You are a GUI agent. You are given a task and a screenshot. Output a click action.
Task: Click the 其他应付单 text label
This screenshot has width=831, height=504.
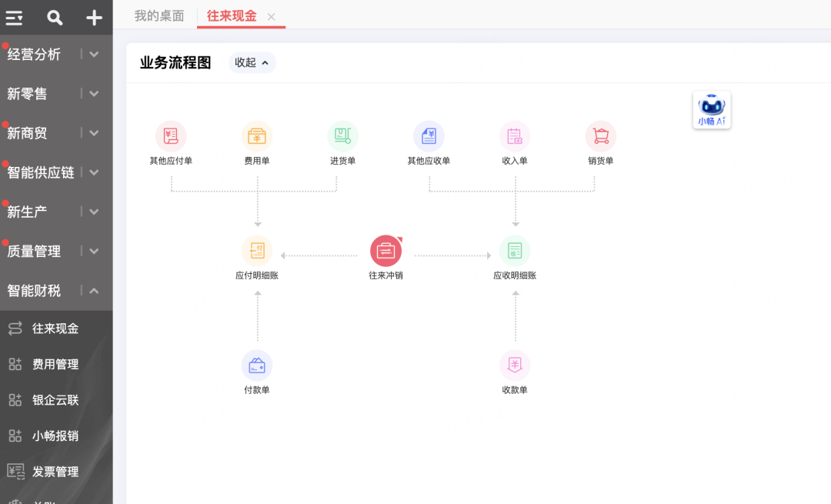171,161
